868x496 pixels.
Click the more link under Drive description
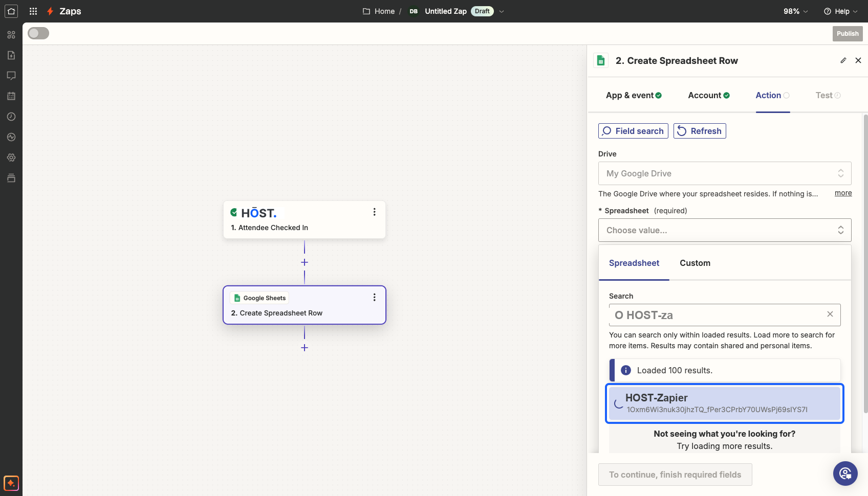pos(843,193)
